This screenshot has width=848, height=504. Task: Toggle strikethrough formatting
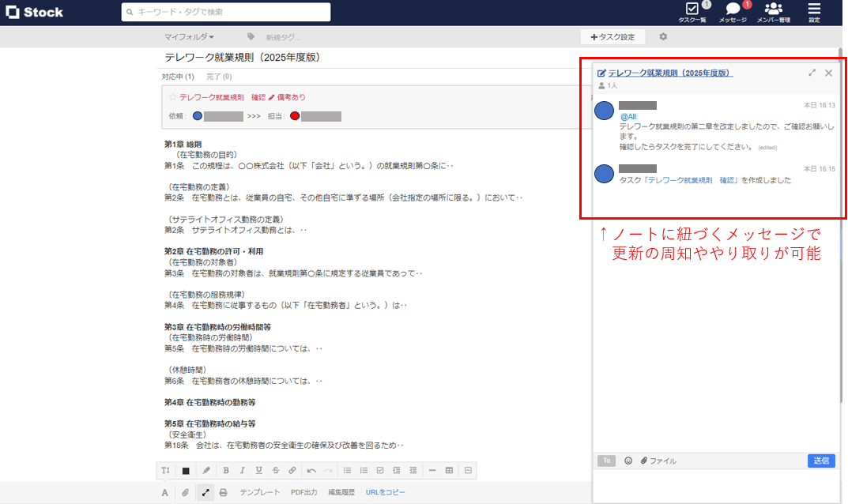tap(275, 470)
